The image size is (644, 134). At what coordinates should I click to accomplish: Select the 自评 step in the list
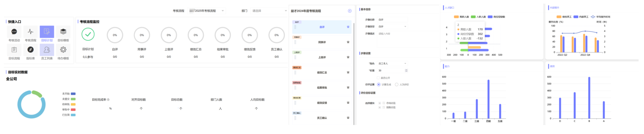click(x=322, y=27)
